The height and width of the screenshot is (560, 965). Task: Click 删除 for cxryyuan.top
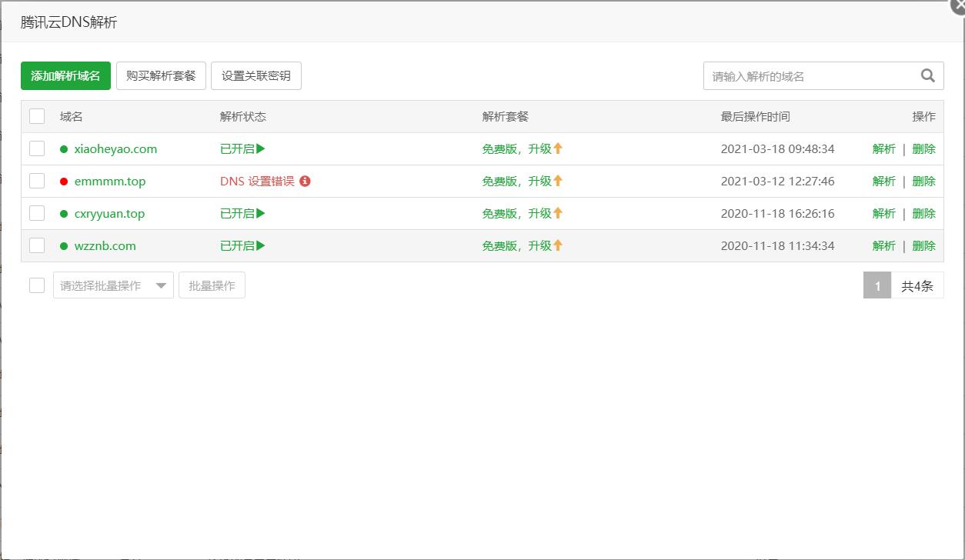[924, 213]
